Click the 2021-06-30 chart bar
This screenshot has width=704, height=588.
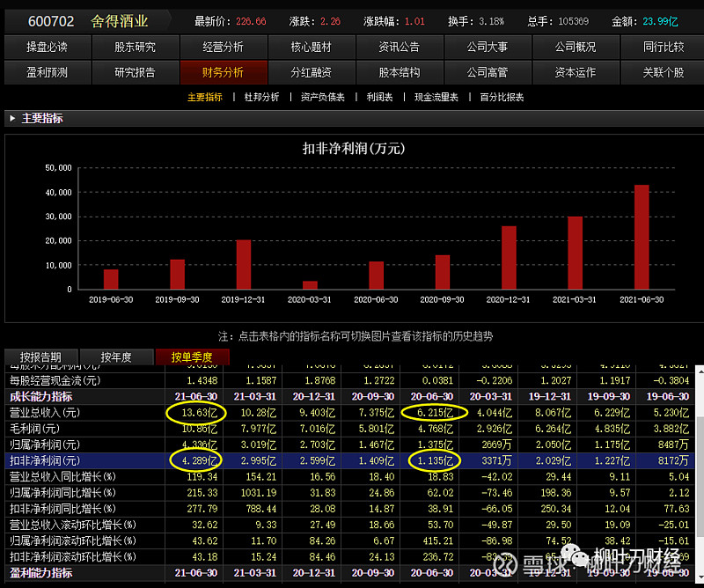coord(642,237)
